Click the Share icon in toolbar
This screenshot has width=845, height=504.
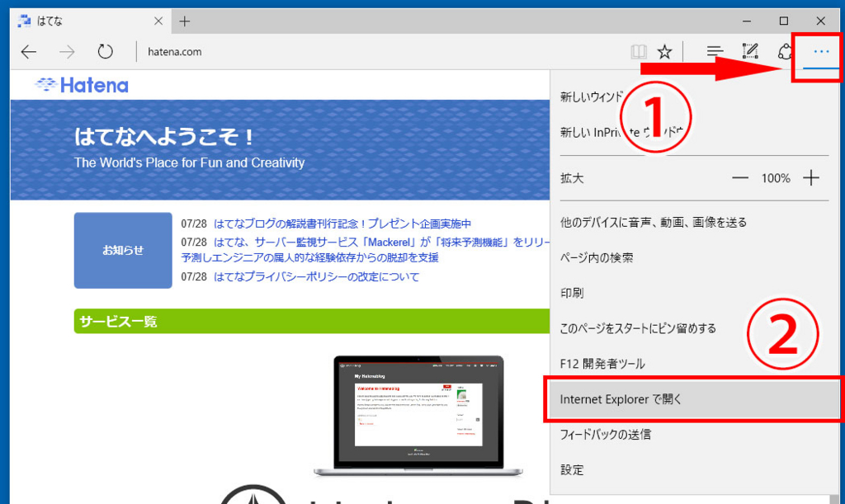pos(786,52)
